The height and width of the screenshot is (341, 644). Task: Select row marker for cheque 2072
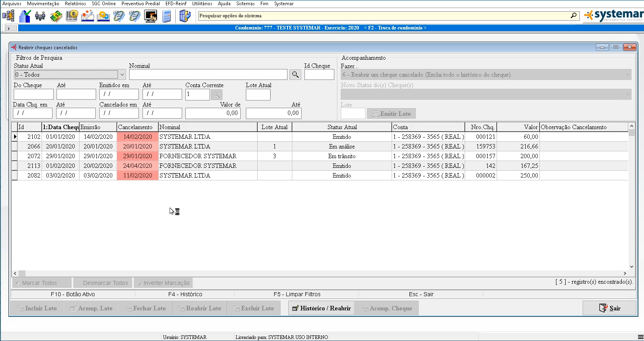[15, 156]
